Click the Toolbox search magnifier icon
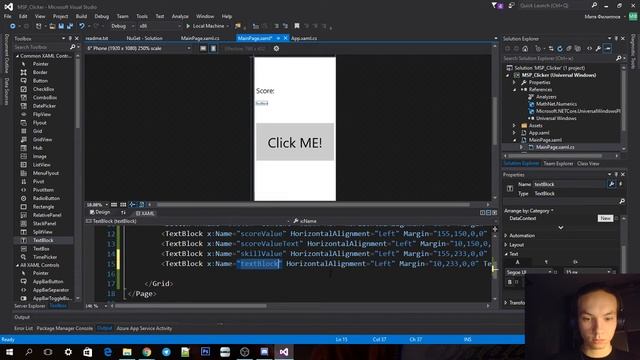 pyautogui.click(x=72, y=47)
